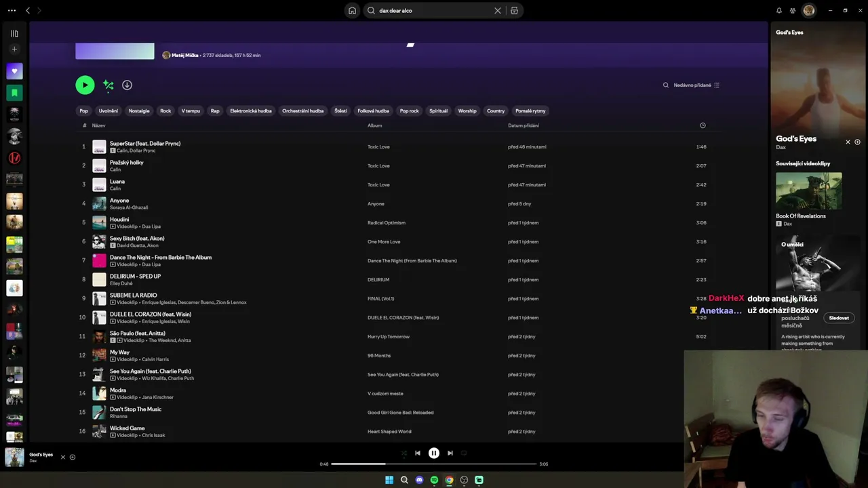The width and height of the screenshot is (868, 488).
Task: Click the search field containing 'dax dear alco'
Action: tap(434, 11)
